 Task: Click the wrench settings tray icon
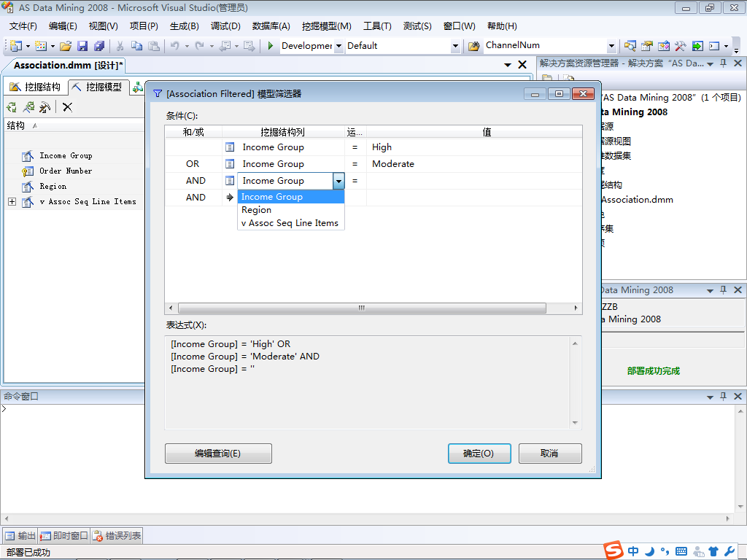coord(729,551)
